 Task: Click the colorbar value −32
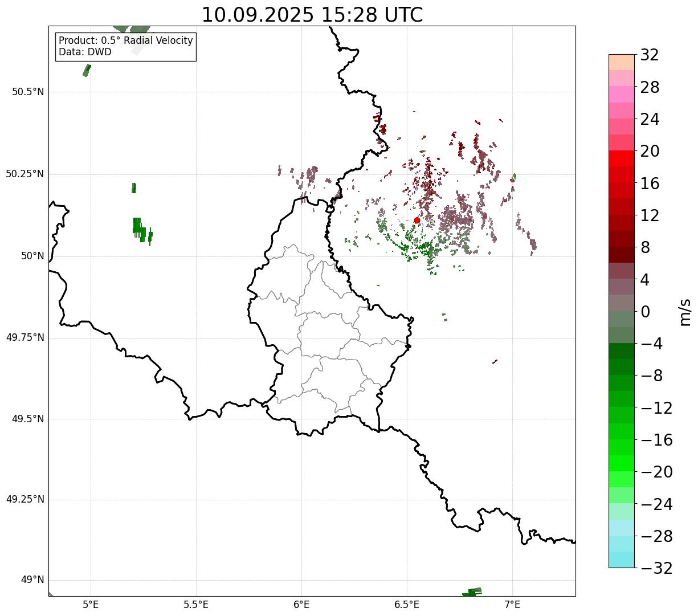point(656,568)
